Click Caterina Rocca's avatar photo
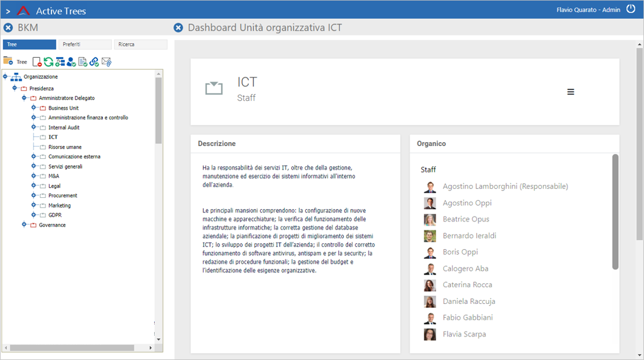This screenshot has height=360, width=644. (430, 285)
